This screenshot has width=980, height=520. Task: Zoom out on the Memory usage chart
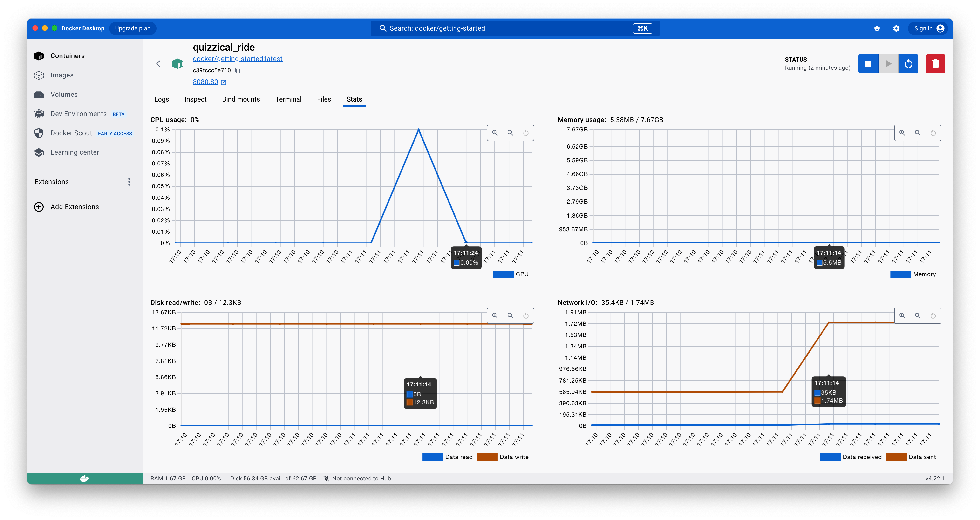(918, 133)
